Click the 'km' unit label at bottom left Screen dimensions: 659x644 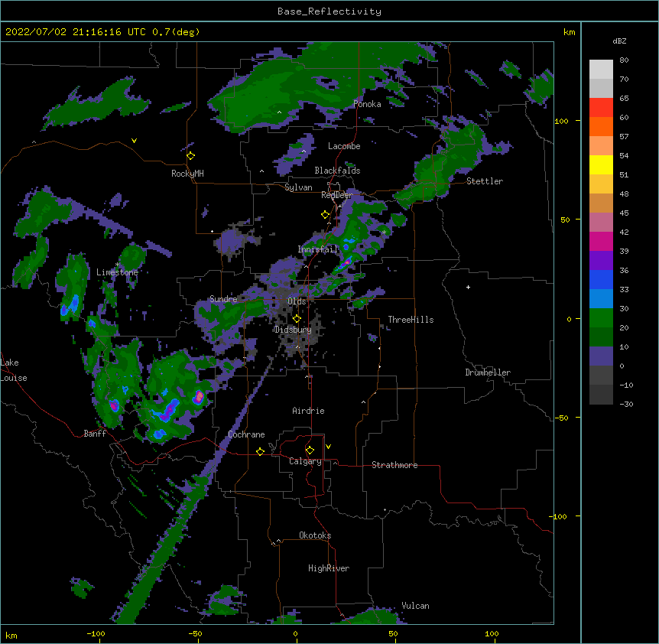pyautogui.click(x=11, y=635)
